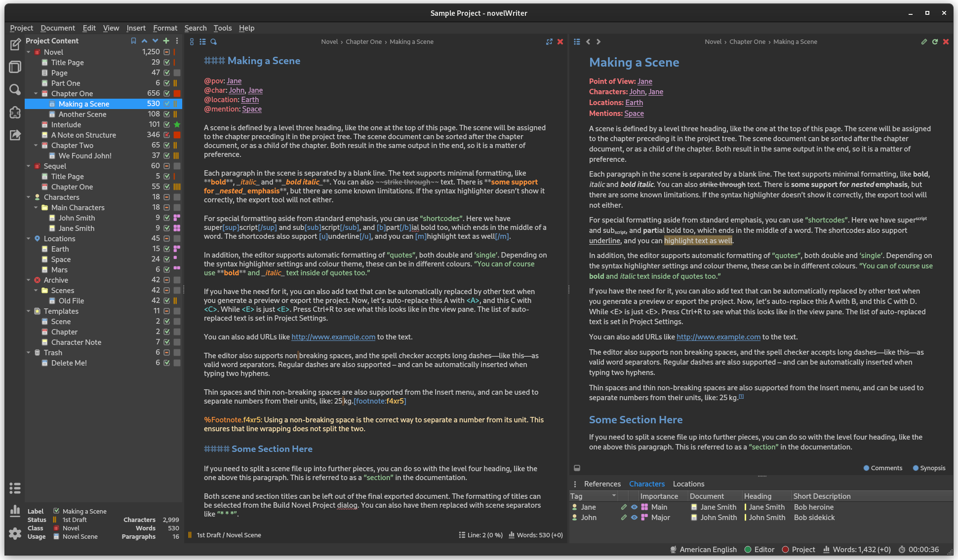
Task: Switch to the novel outline view icon
Action: click(x=15, y=67)
